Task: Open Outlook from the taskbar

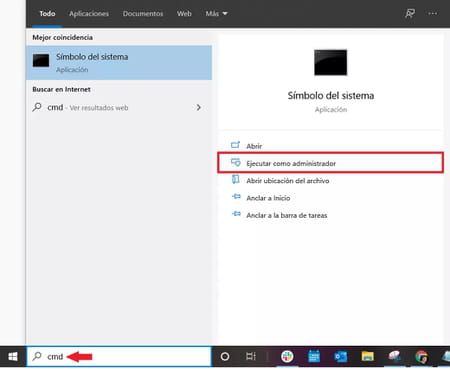Action: click(x=341, y=356)
